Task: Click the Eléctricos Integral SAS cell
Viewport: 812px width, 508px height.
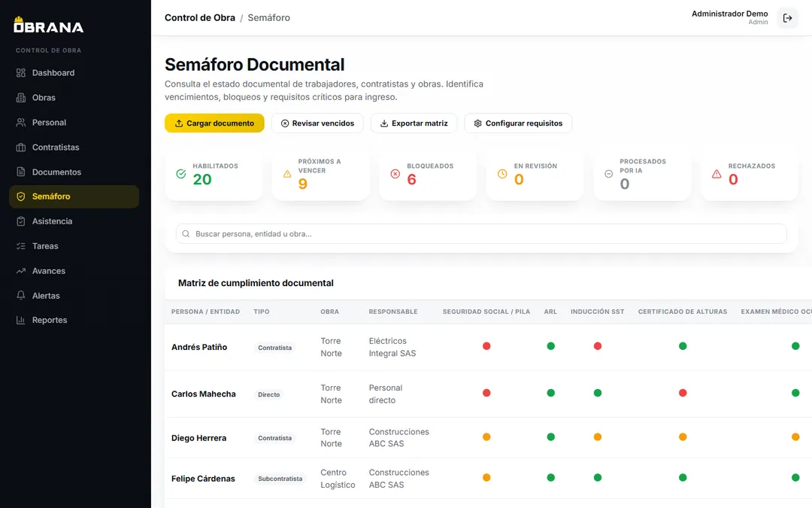Action: tap(392, 347)
